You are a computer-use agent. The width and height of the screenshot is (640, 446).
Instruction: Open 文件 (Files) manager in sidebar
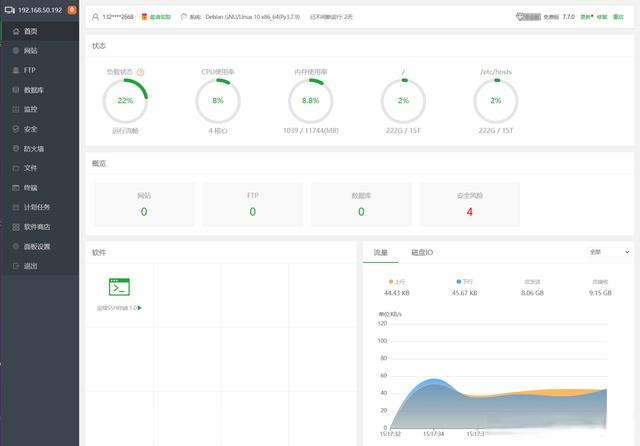[30, 168]
